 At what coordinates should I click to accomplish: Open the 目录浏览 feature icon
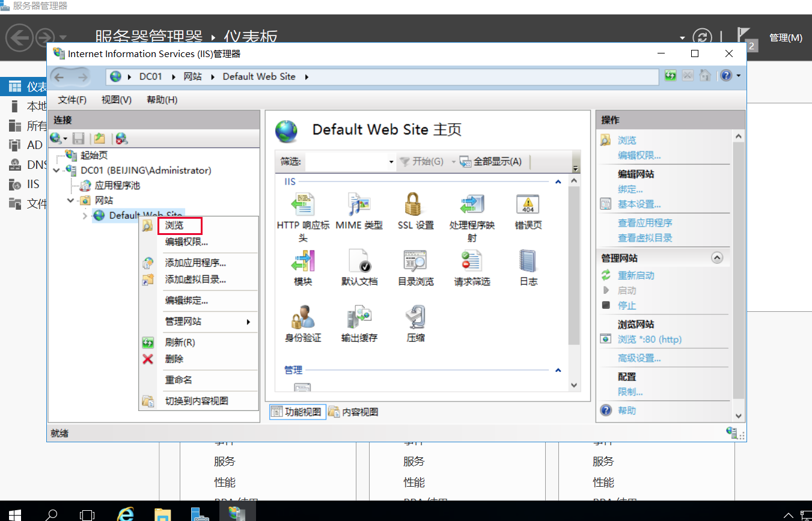pyautogui.click(x=415, y=262)
